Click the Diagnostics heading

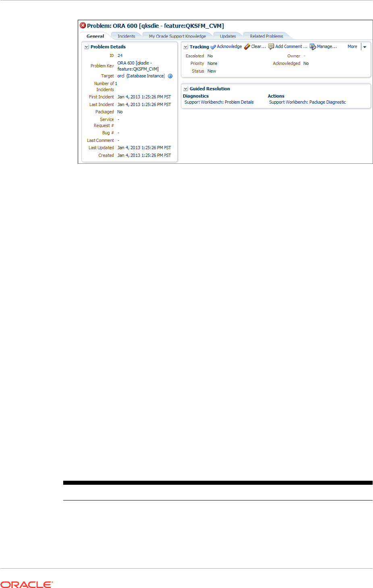click(x=196, y=96)
